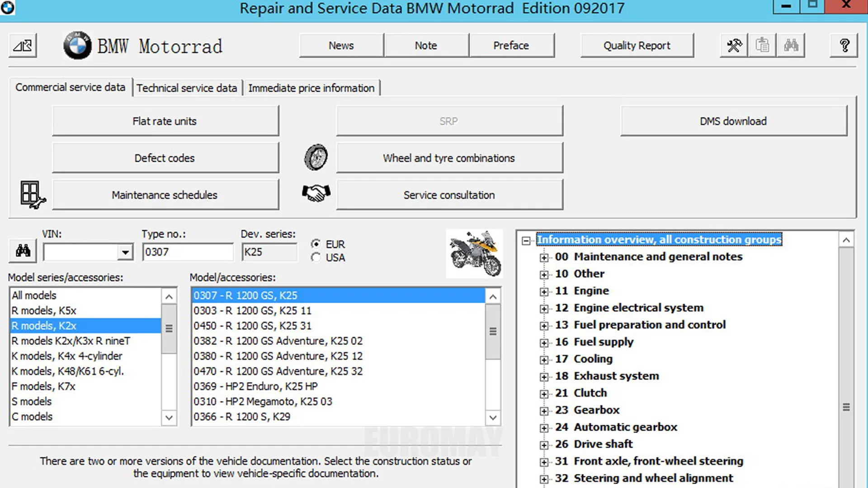Screen dimensions: 868x488
Task: Select 'K models, K4x 4-cylinder' series
Action: [85, 356]
